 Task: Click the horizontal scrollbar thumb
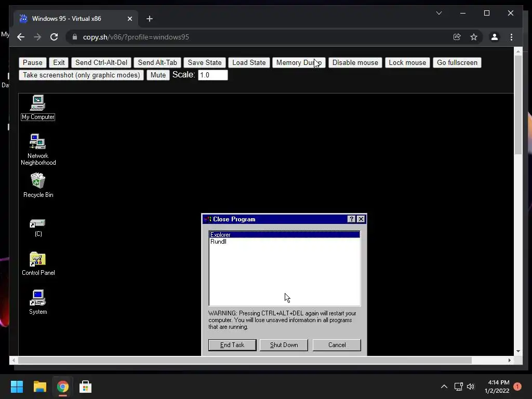(245, 361)
